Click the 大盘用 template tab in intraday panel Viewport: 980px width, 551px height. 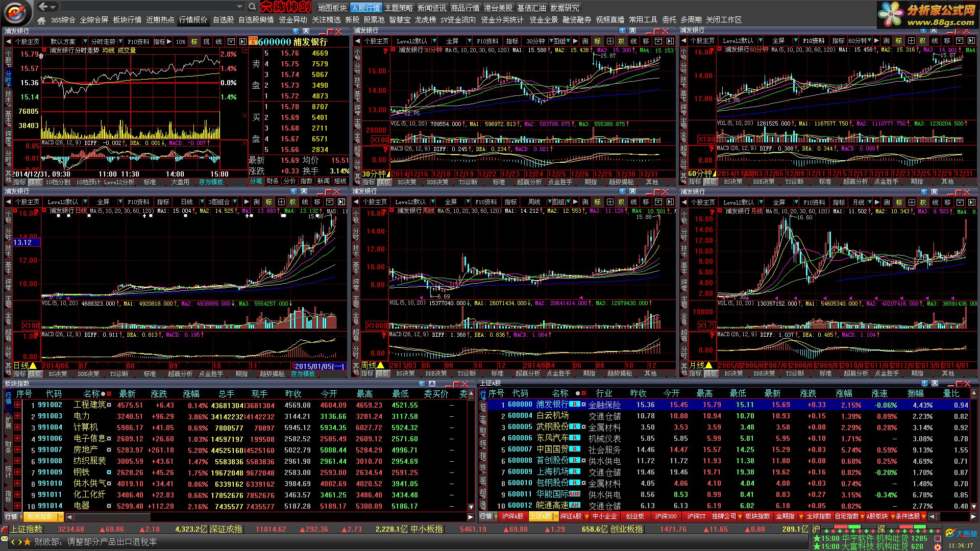tap(180, 182)
